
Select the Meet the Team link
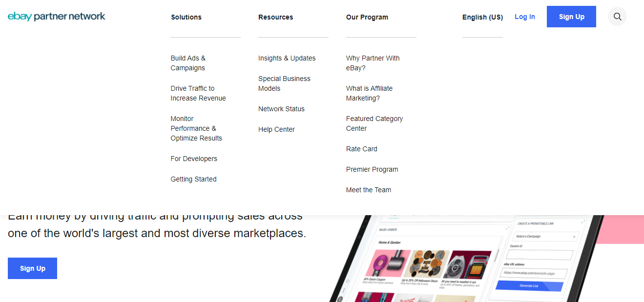click(369, 190)
